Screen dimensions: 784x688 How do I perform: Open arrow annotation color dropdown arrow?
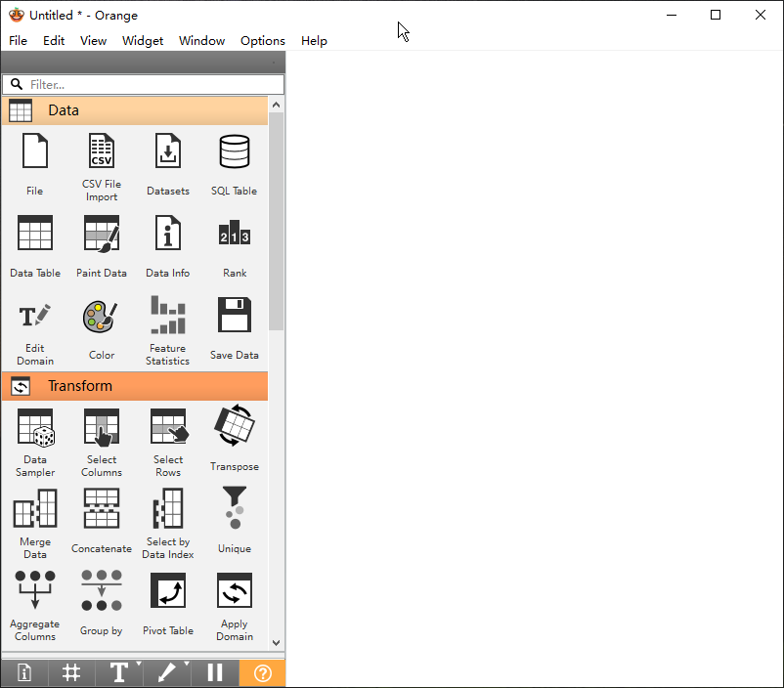(187, 664)
